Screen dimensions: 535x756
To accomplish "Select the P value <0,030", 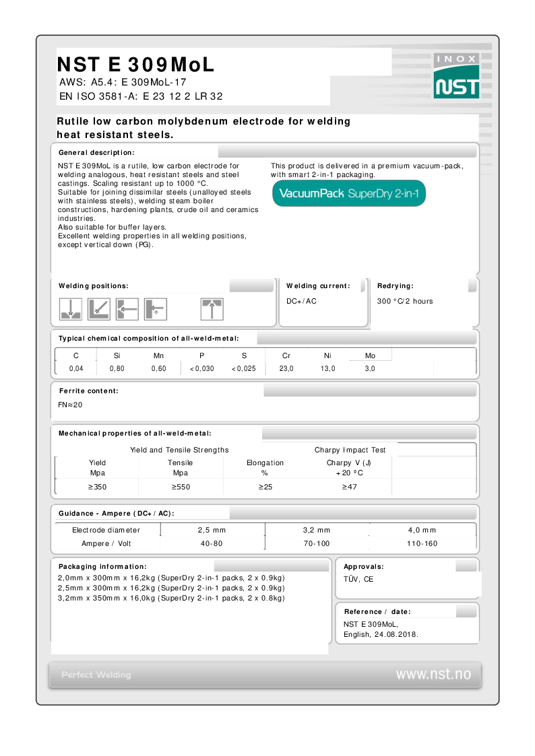I will tap(201, 368).
